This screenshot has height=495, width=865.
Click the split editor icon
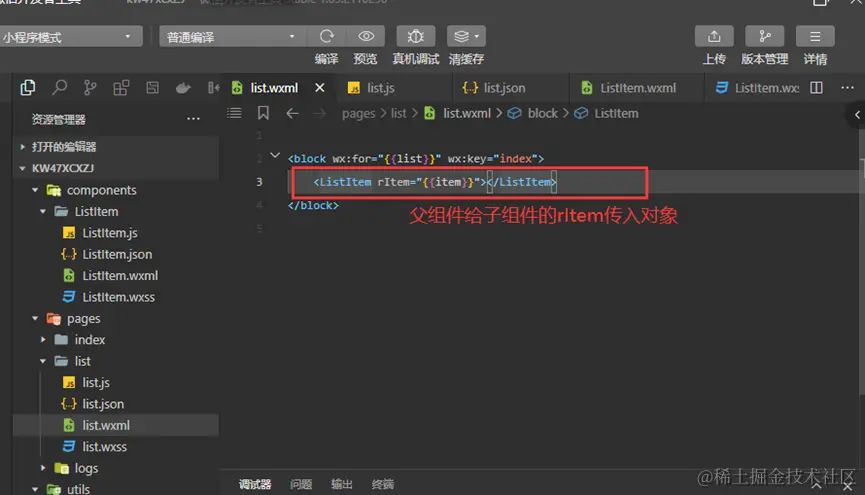[816, 88]
